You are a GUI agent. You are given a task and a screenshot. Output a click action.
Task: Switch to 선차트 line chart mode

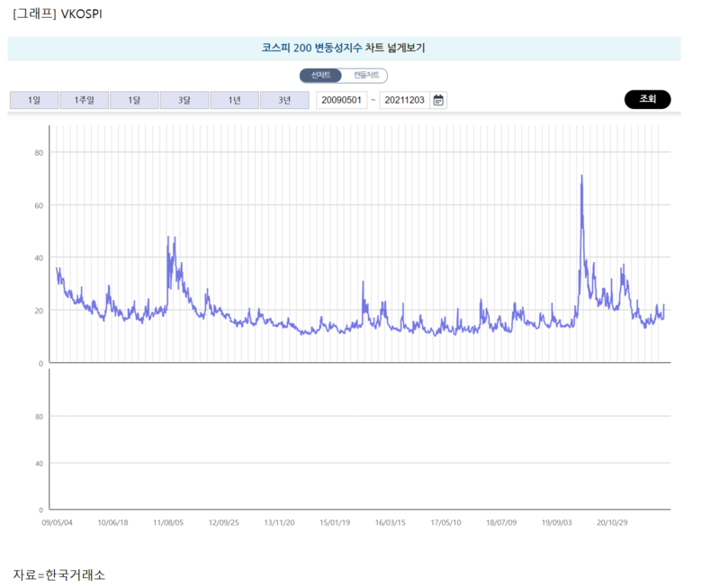320,76
